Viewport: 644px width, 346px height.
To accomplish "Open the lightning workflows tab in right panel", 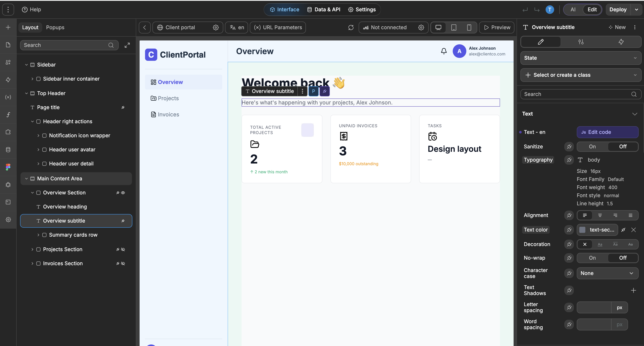I will point(621,42).
